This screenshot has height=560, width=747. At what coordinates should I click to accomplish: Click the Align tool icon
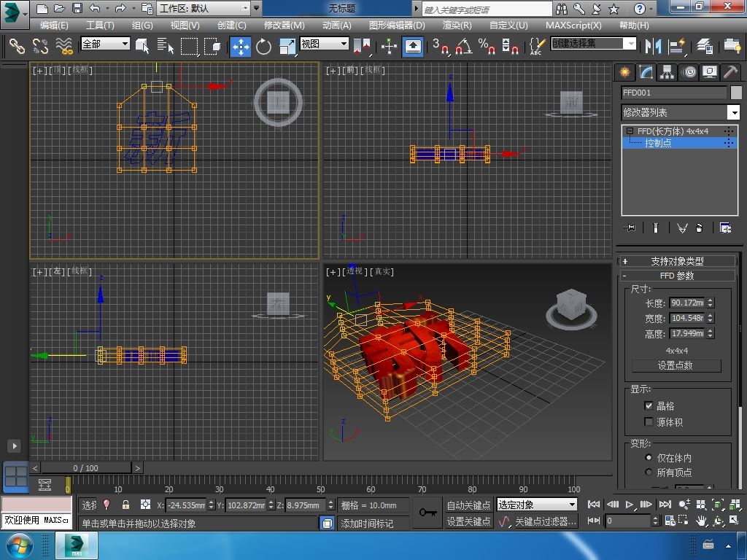(676, 46)
